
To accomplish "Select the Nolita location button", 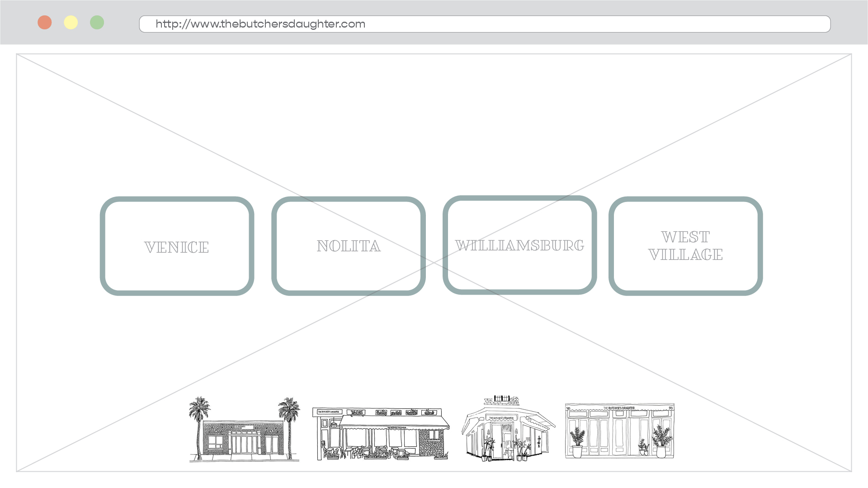I will coord(348,246).
